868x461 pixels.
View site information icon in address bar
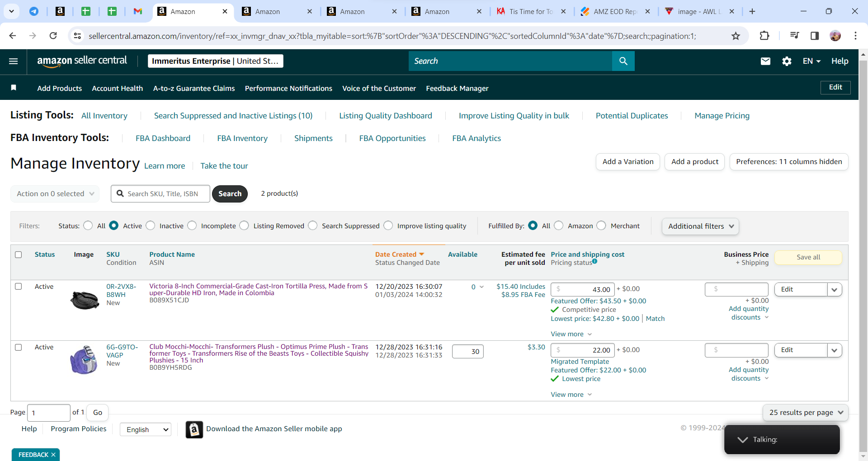point(78,36)
